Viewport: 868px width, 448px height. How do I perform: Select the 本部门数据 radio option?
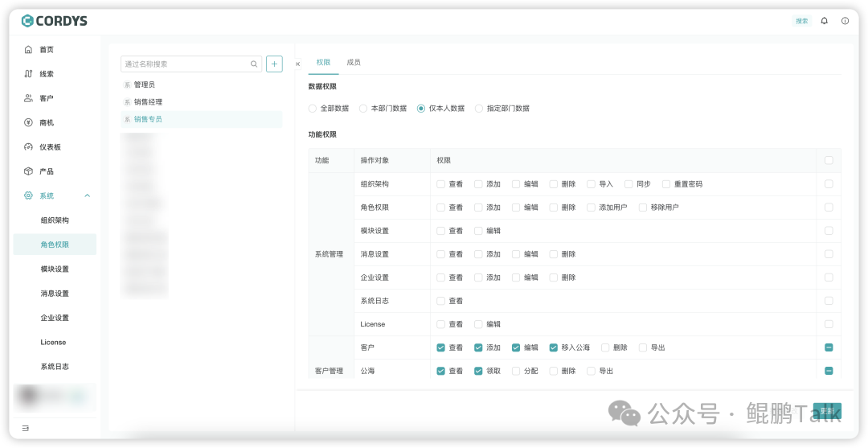[363, 109]
